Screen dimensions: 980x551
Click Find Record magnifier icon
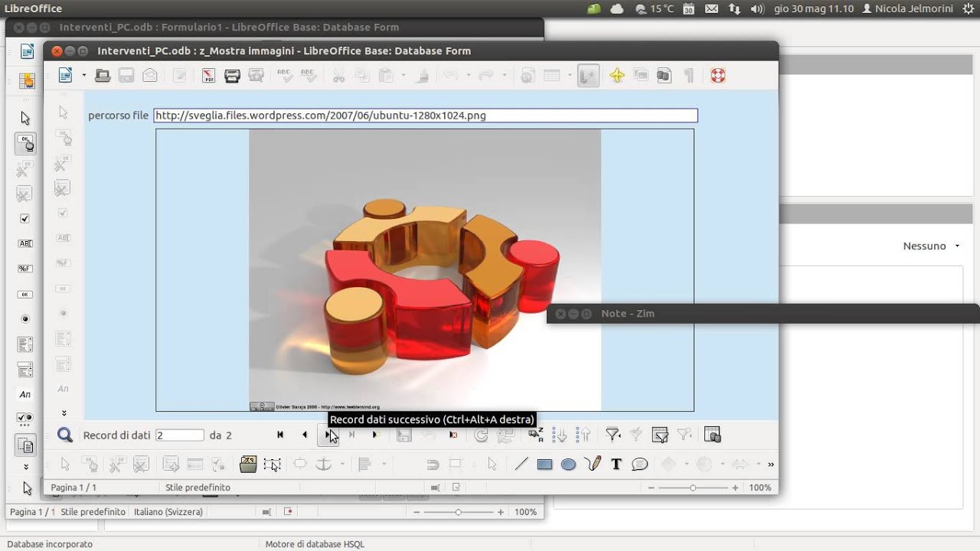pyautogui.click(x=65, y=435)
